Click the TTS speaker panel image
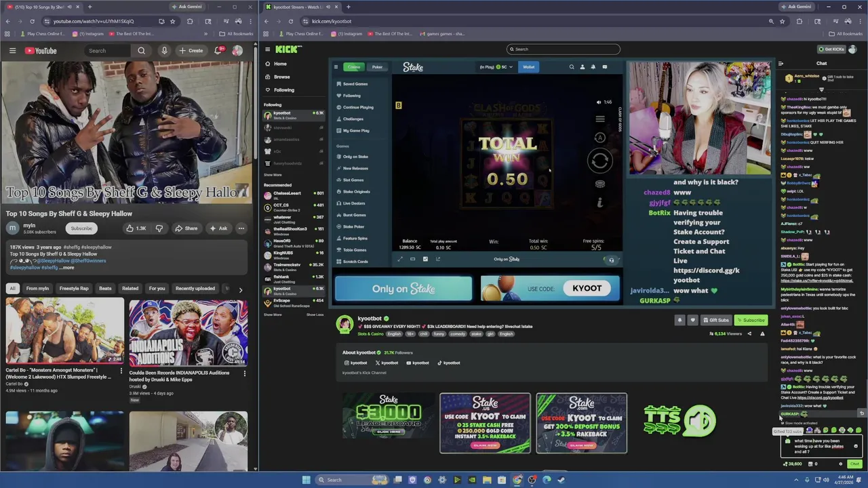868x488 pixels. coord(680,420)
